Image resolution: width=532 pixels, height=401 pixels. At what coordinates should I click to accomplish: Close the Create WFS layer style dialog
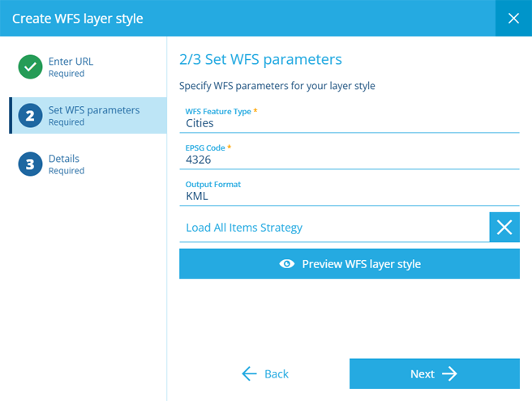(513, 19)
